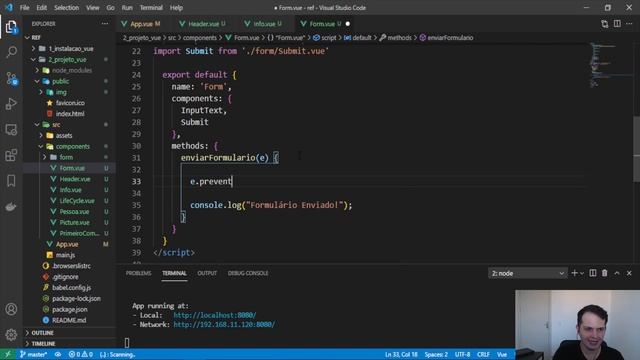Switch to the Info.vue tab
Screen dimensions: 640x360
264,24
